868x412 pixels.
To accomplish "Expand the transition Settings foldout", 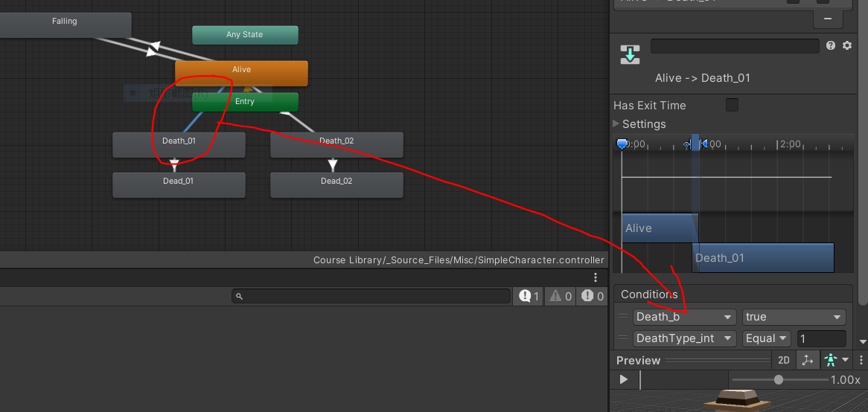I will coord(616,124).
